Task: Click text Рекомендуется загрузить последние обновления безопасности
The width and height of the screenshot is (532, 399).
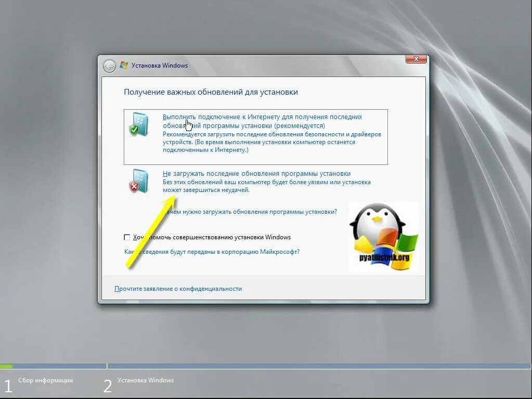Action: 272,142
